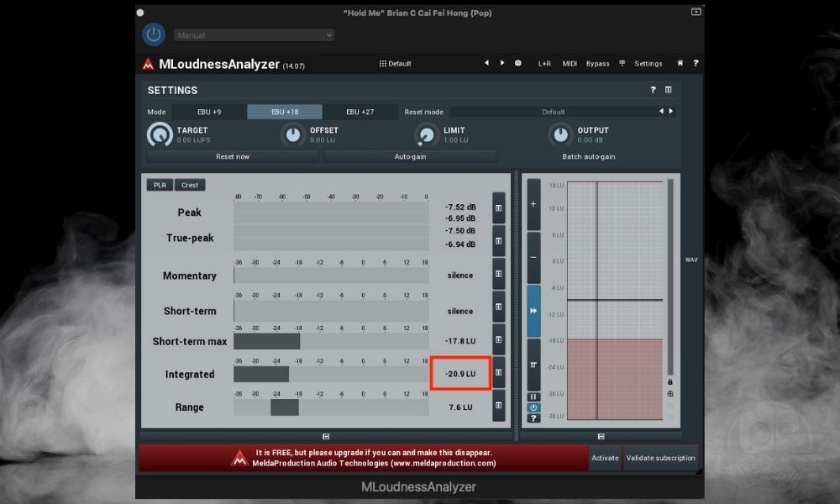Click the Range value 7.6 LU
Image resolution: width=840 pixels, height=504 pixels.
point(460,407)
